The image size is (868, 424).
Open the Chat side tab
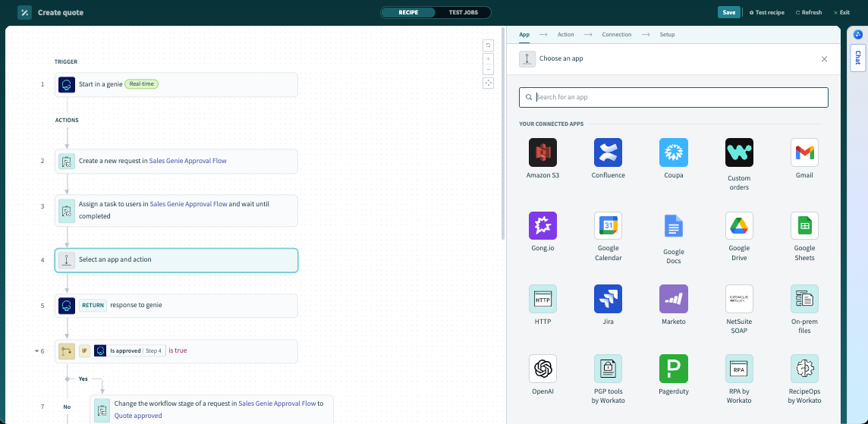pyautogui.click(x=857, y=58)
